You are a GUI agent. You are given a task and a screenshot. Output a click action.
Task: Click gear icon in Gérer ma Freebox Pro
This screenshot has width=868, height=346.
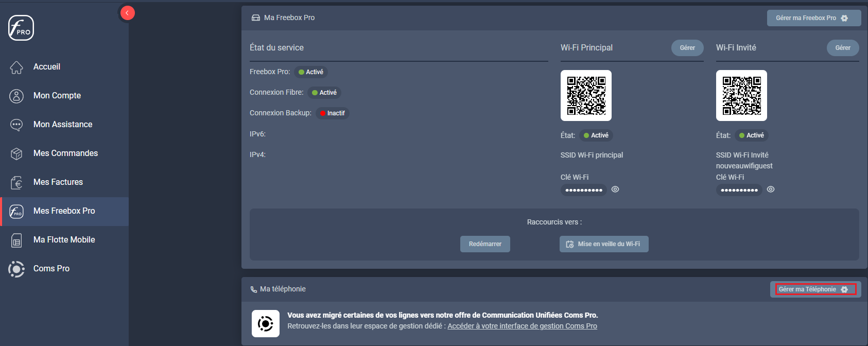pos(844,18)
